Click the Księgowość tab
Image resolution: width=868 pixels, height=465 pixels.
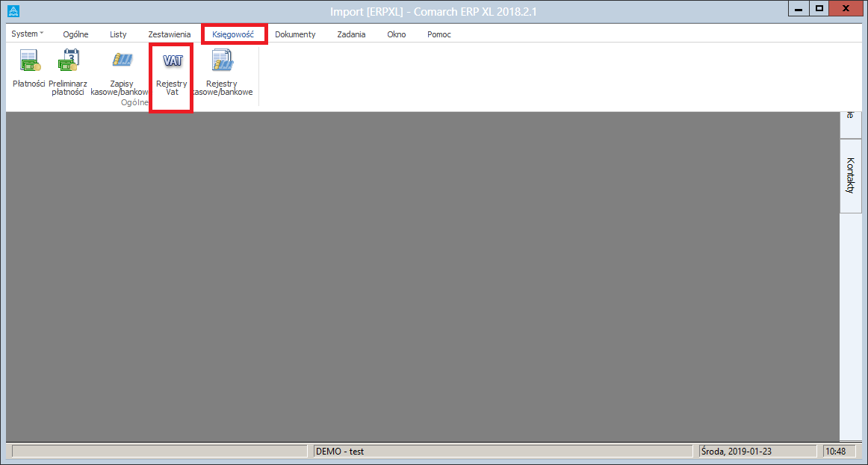pos(233,34)
